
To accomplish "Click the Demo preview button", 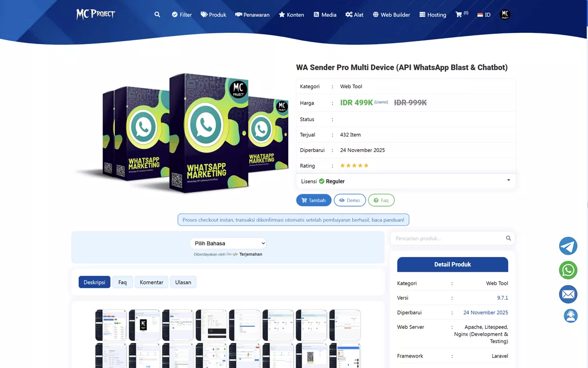I will 349,200.
